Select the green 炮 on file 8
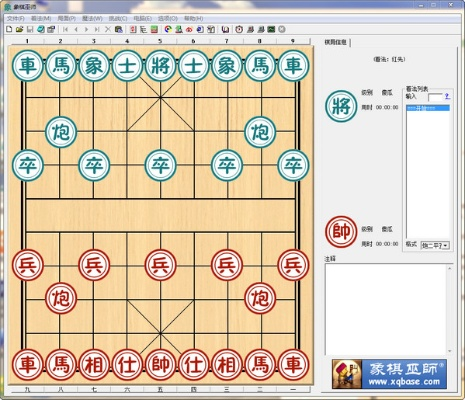 [260, 132]
